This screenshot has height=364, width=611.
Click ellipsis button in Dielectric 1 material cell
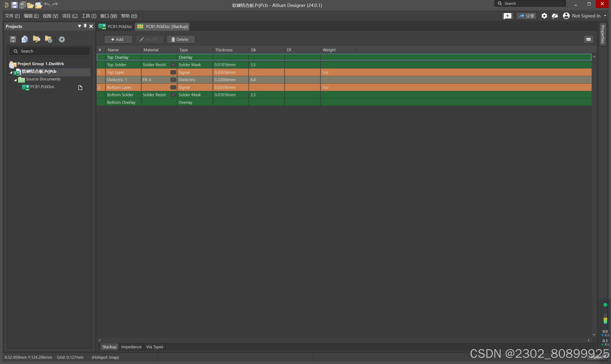(173, 80)
